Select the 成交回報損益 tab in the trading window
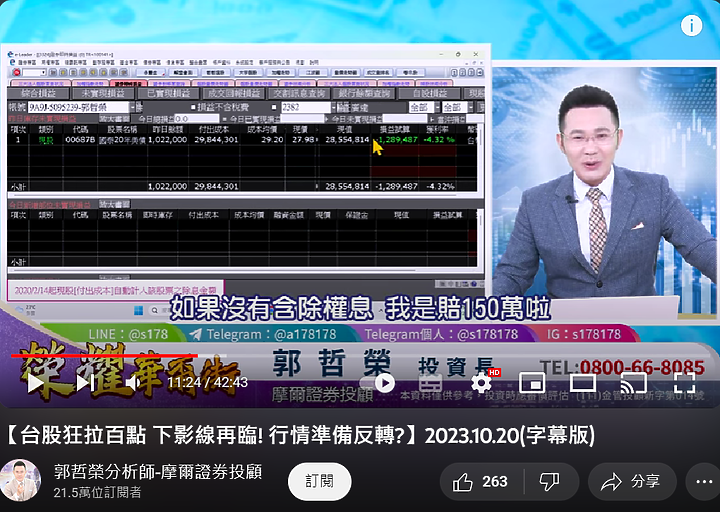 click(234, 93)
